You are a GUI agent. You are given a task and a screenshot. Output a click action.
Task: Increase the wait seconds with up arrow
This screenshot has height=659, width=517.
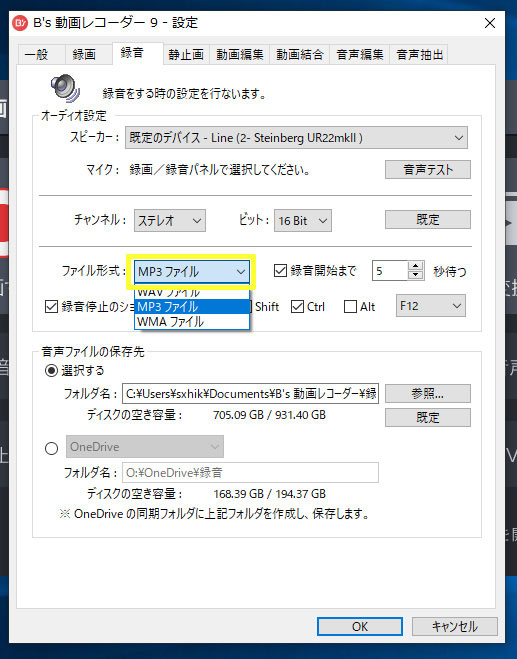415,266
